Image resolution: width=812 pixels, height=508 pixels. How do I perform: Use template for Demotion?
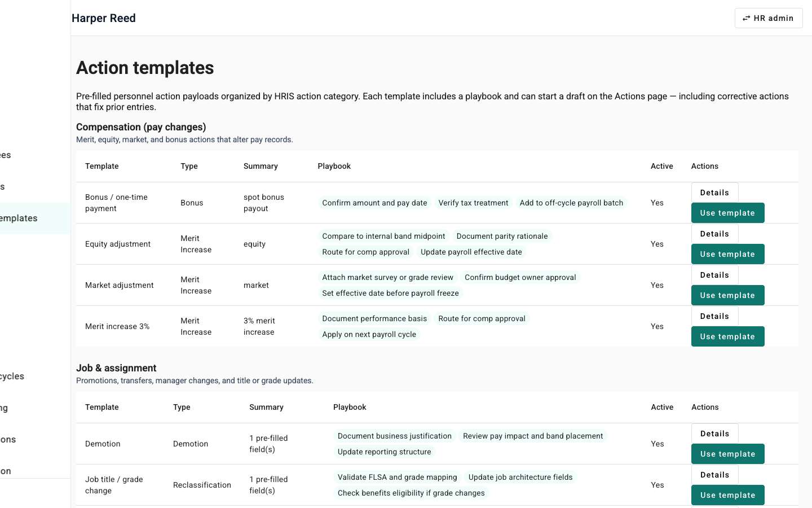(727, 454)
